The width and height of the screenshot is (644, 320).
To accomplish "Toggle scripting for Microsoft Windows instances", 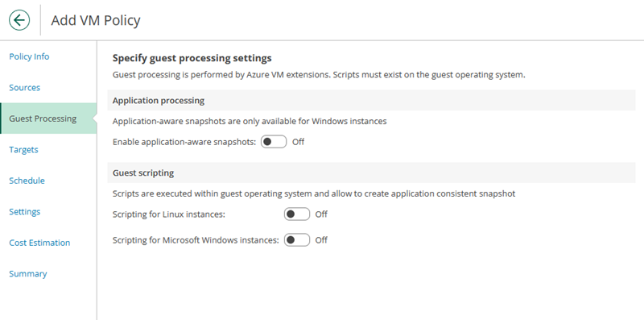I will click(297, 239).
